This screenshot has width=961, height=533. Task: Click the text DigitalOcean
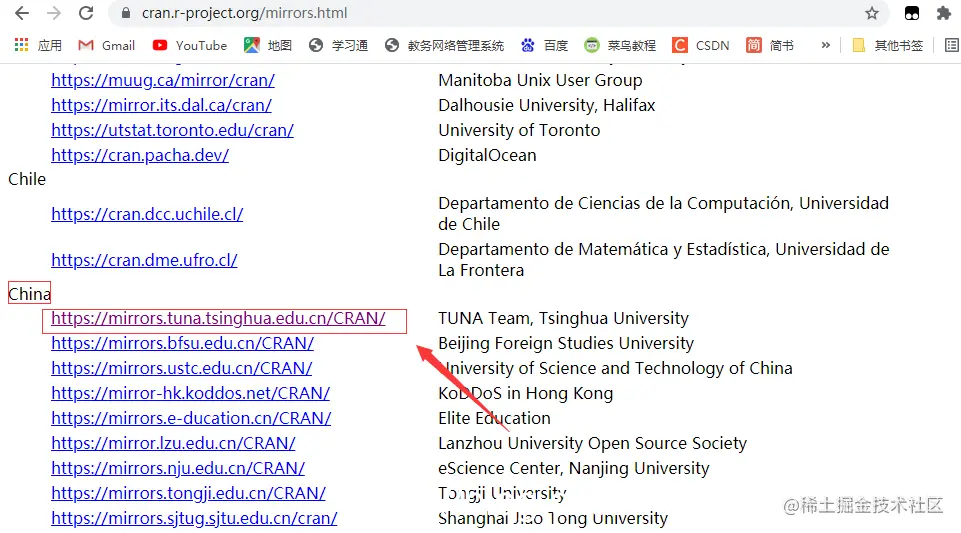487,156
